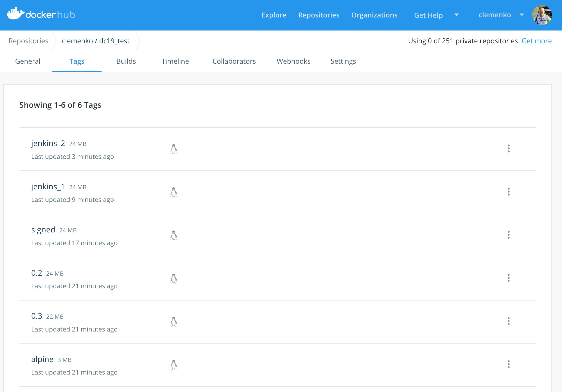The height and width of the screenshot is (392, 562).
Task: Click the Linux penguin icon for 0.3 tag
Action: (x=174, y=321)
